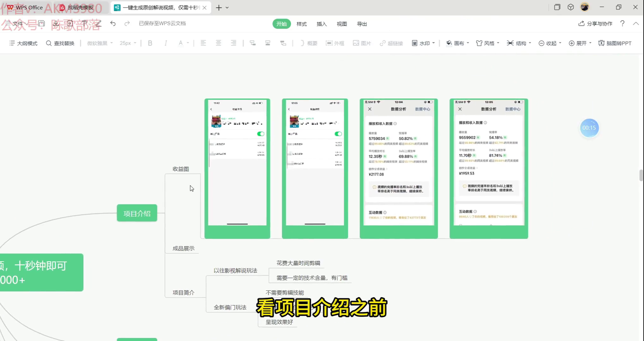Open collapse (收起) dropdown
The width and height of the screenshot is (644, 341).
coord(550,43)
